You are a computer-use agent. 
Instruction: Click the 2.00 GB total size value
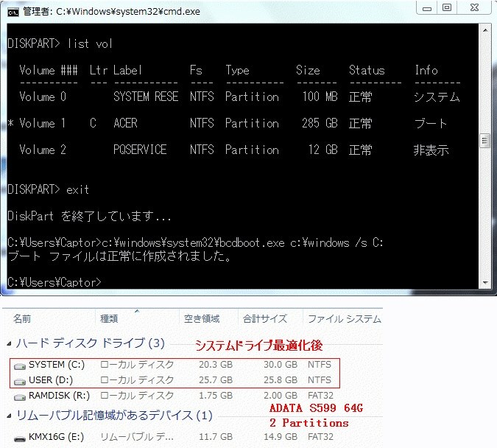click(281, 396)
